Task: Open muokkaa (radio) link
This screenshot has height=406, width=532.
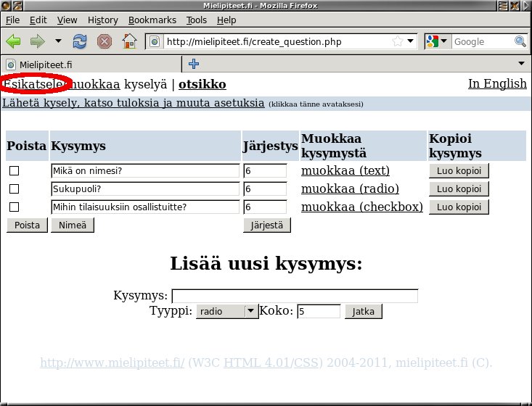Action: pos(350,188)
